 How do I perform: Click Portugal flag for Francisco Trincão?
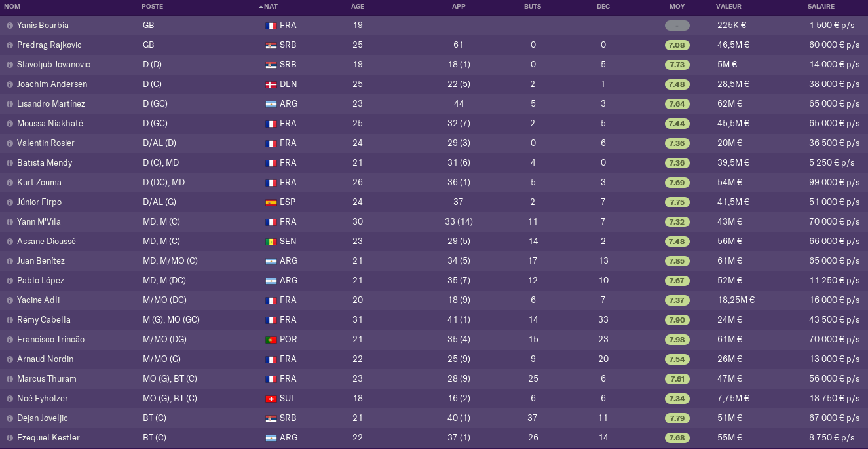(271, 340)
